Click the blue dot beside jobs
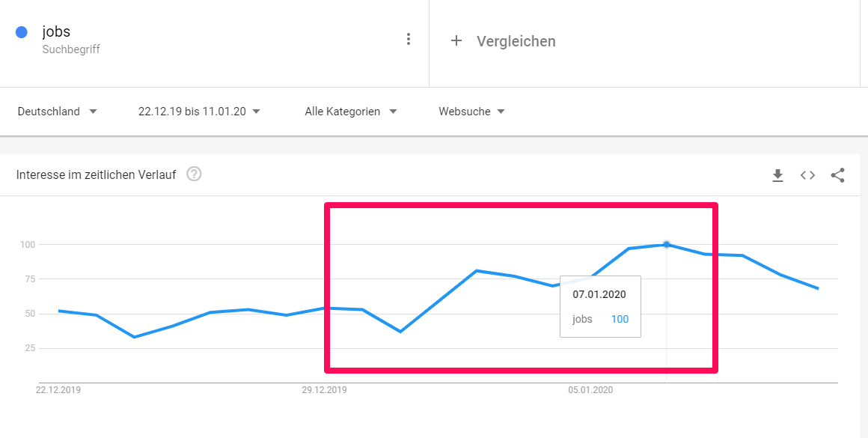The width and height of the screenshot is (868, 438). 22,32
